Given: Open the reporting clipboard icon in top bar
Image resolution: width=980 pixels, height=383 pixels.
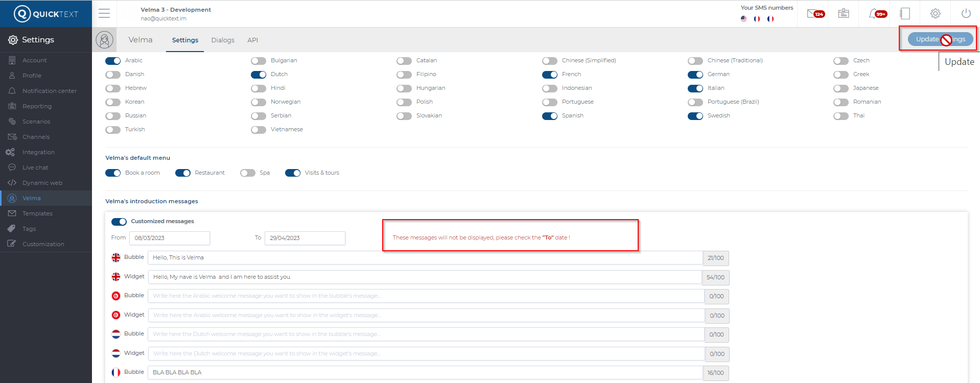Looking at the screenshot, I should (x=844, y=14).
